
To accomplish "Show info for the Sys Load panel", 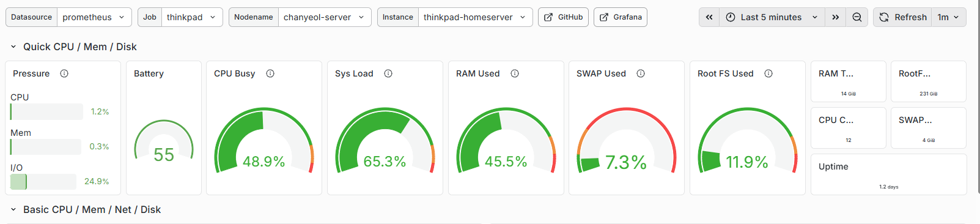I will click(388, 73).
